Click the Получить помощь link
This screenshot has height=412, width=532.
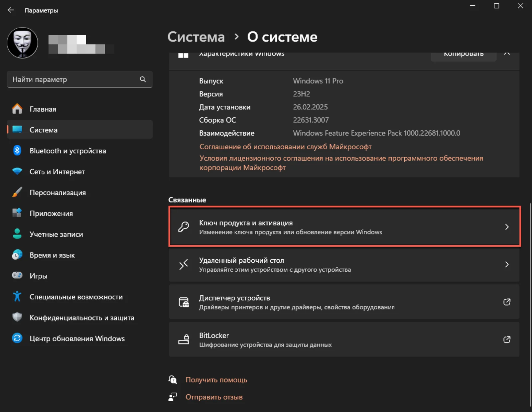pyautogui.click(x=216, y=380)
